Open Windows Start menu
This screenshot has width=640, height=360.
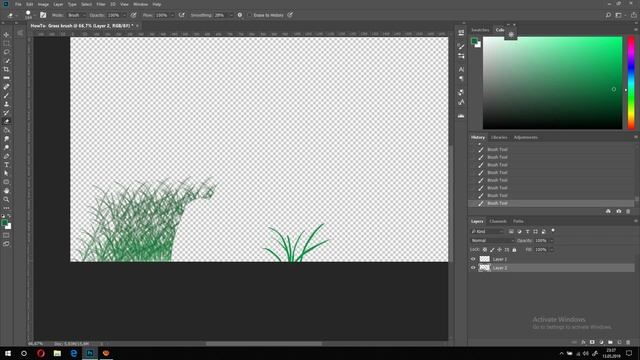click(x=8, y=353)
